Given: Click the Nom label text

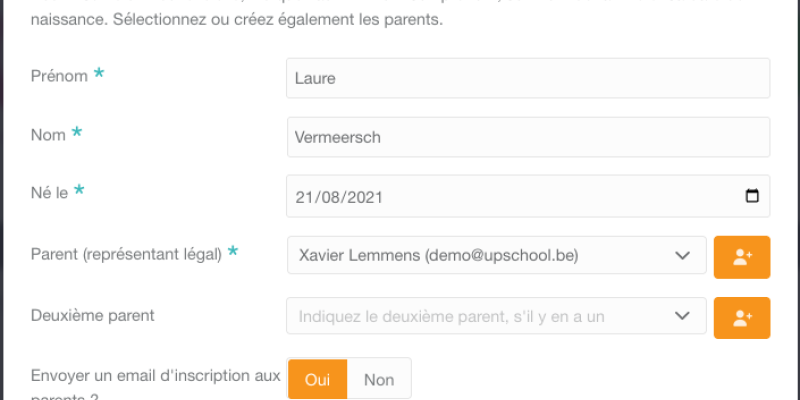Looking at the screenshot, I should (x=48, y=135).
